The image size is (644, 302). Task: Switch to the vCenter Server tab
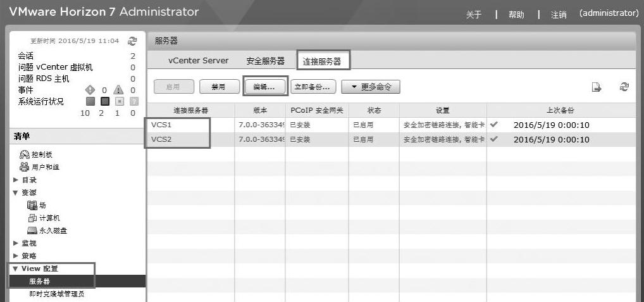[198, 61]
